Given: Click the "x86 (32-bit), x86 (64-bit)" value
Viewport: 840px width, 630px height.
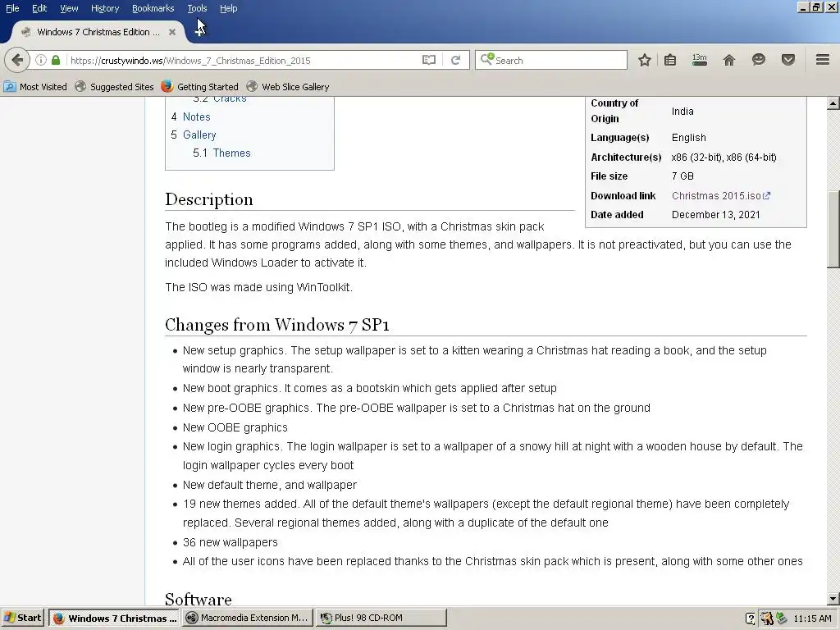Looking at the screenshot, I should (x=724, y=157).
